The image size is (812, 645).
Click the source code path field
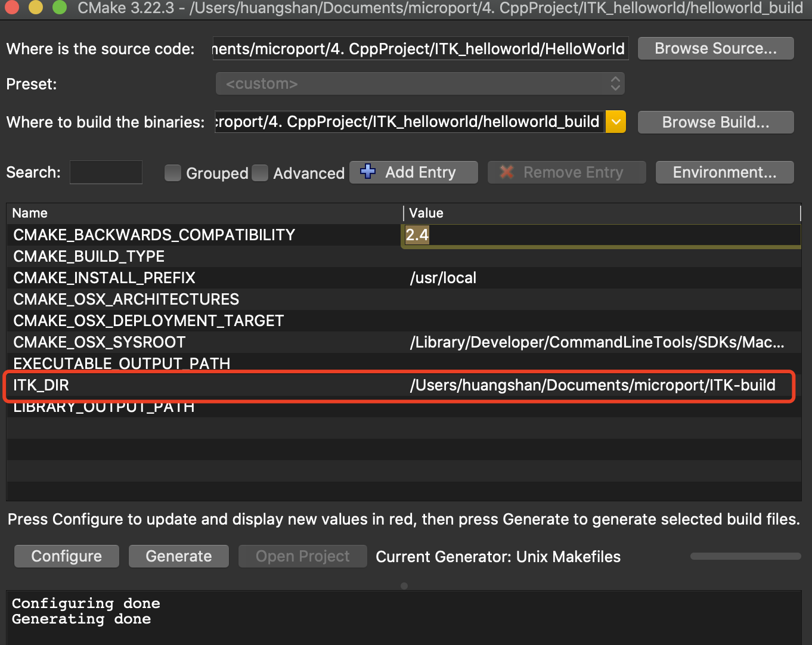coord(420,48)
